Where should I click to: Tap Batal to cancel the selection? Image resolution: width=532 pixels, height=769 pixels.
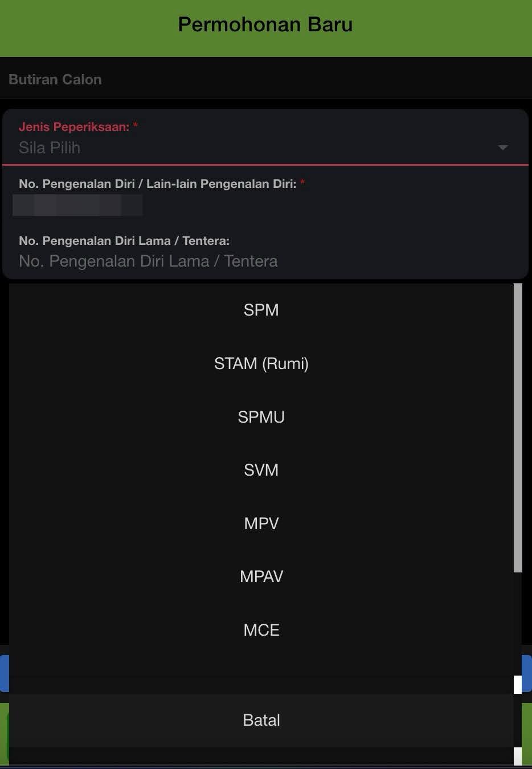[261, 719]
